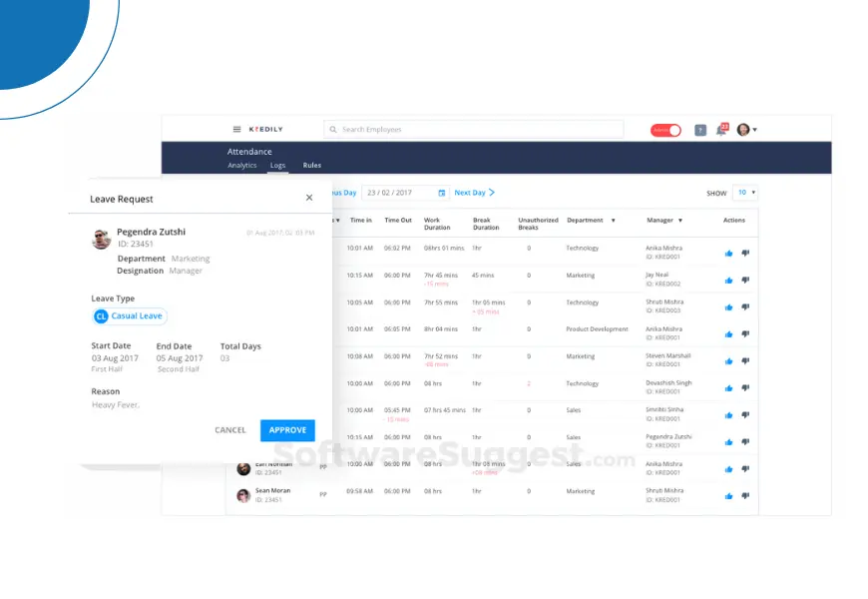The width and height of the screenshot is (868, 599).
Task: Thumbs down the Sean Moran row
Action: coord(745,495)
